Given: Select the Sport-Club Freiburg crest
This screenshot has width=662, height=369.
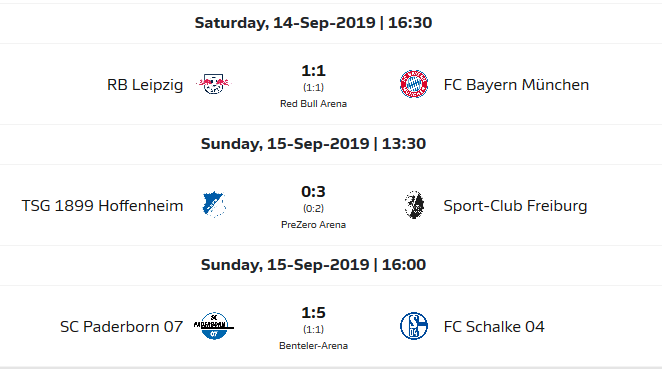Looking at the screenshot, I should (x=414, y=205).
